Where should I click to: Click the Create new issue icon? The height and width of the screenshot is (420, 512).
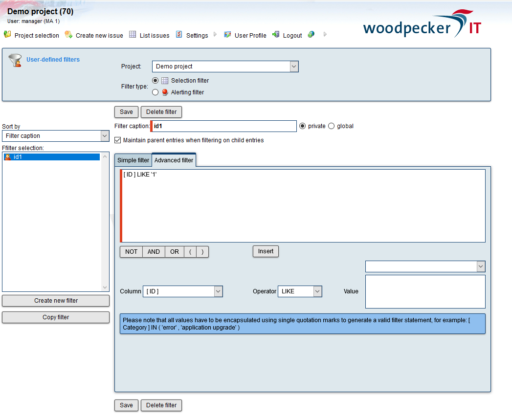pyautogui.click(x=69, y=34)
